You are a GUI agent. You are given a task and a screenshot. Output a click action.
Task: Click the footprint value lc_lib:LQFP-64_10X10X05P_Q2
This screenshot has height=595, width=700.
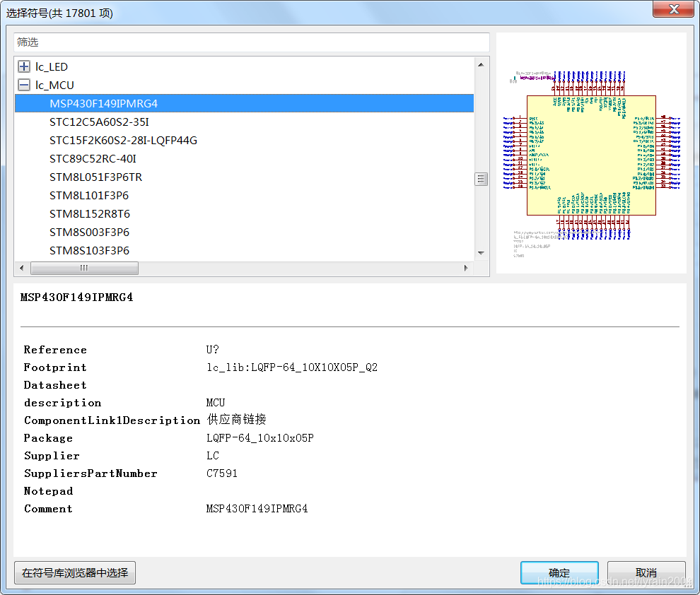click(292, 367)
